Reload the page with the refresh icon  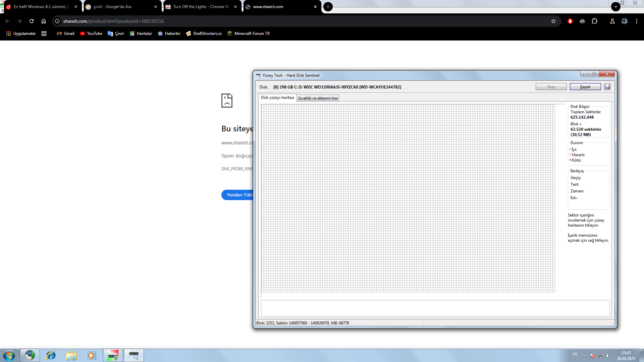32,21
